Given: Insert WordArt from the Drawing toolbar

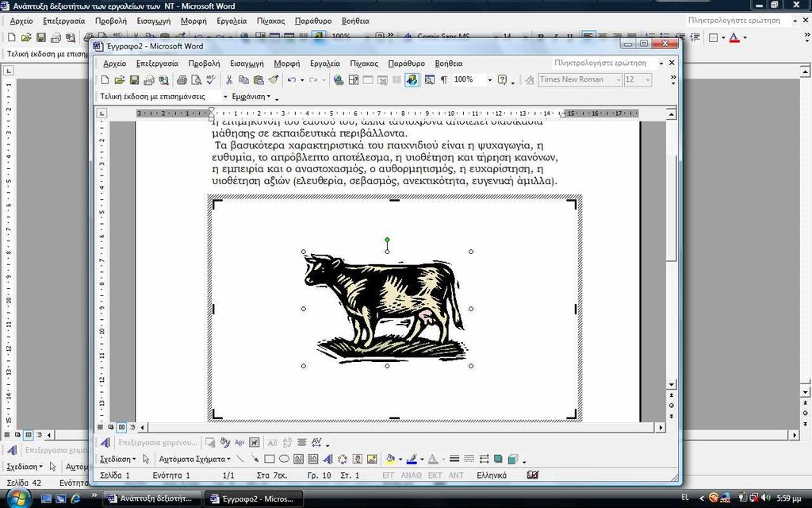Looking at the screenshot, I should click(x=327, y=460).
